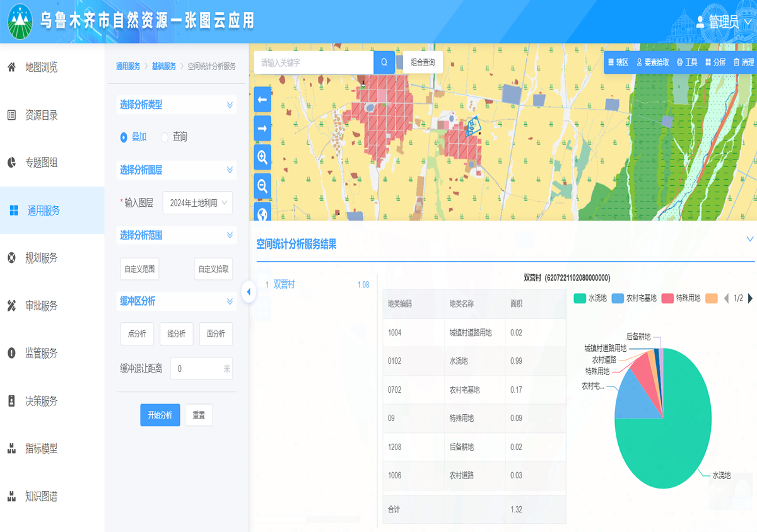Image resolution: width=757 pixels, height=532 pixels.
Task: Click the 重置 reset button
Action: (199, 415)
